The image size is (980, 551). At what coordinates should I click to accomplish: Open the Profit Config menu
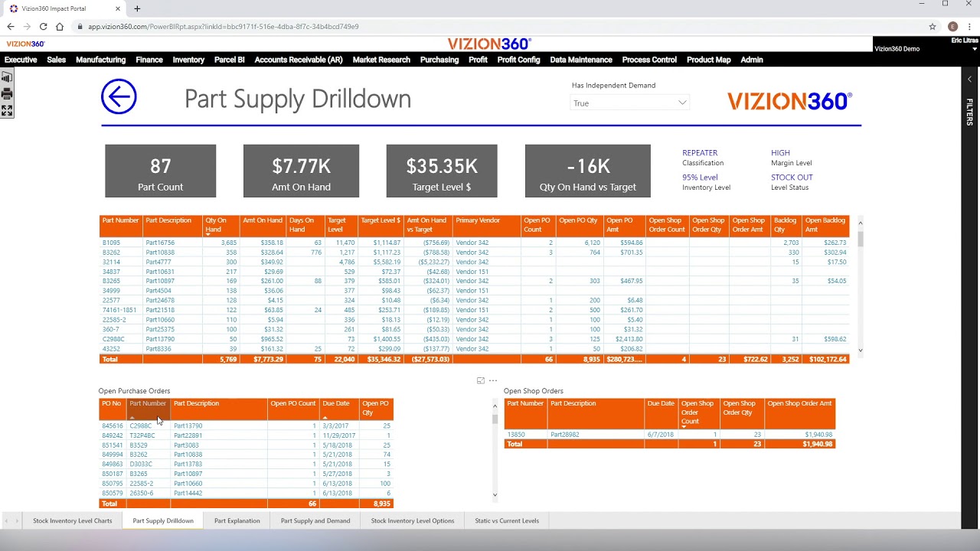[518, 60]
